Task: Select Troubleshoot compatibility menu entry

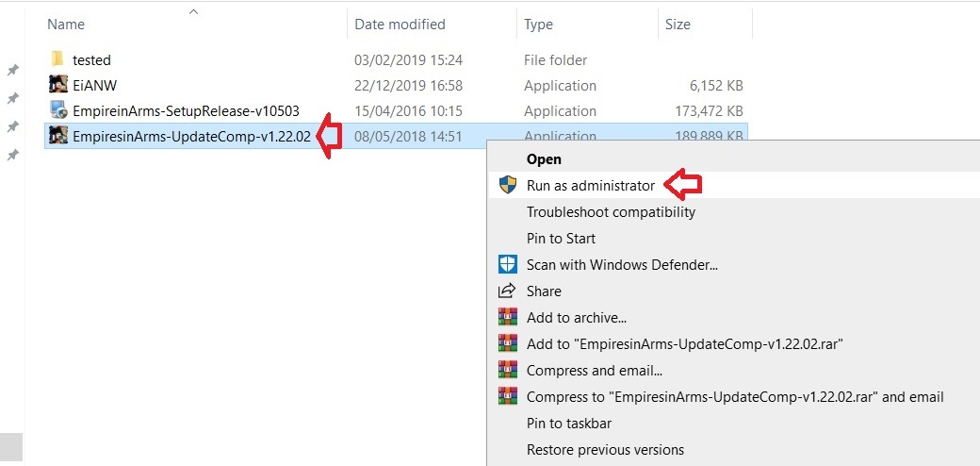Action: coord(611,212)
